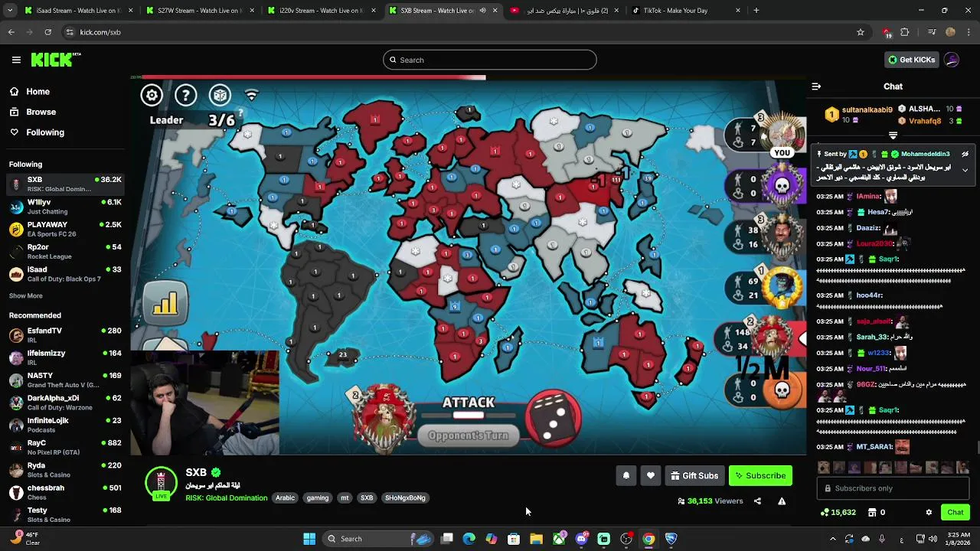Open a new browser tab
Screen dimensions: 980x551
click(756, 11)
